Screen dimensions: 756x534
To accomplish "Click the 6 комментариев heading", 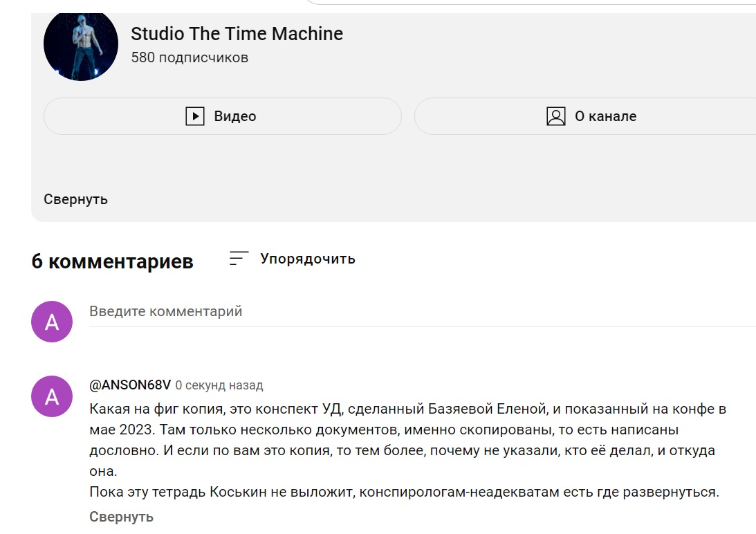I will coord(112,261).
